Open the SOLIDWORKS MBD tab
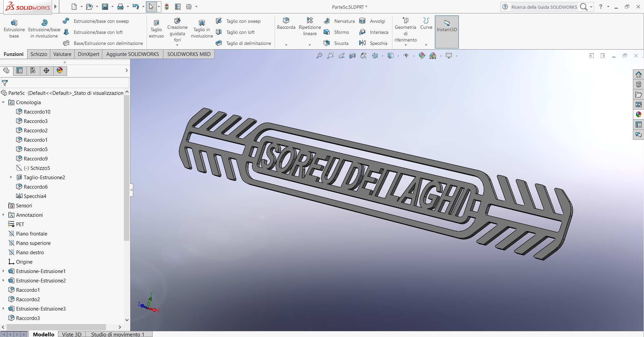The height and width of the screenshot is (337, 644). [x=189, y=54]
